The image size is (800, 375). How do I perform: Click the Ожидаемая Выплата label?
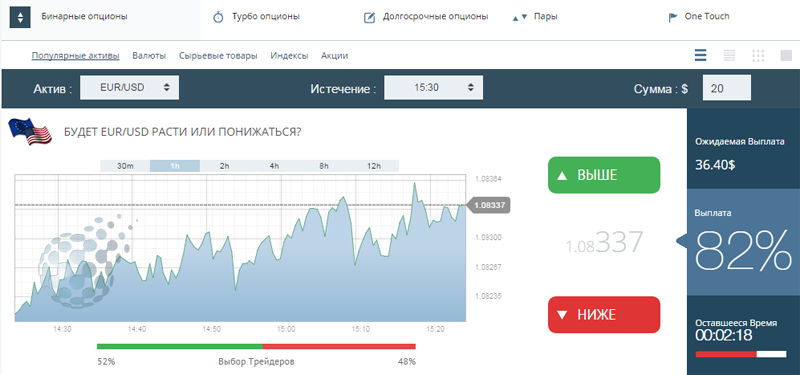pyautogui.click(x=740, y=142)
